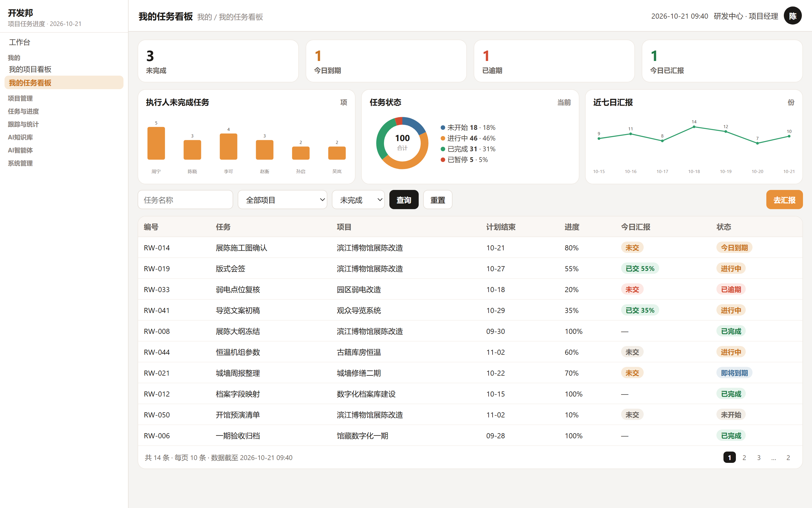Select 我的任务看板 sidebar item
Image resolution: width=812 pixels, height=508 pixels.
pyautogui.click(x=64, y=83)
